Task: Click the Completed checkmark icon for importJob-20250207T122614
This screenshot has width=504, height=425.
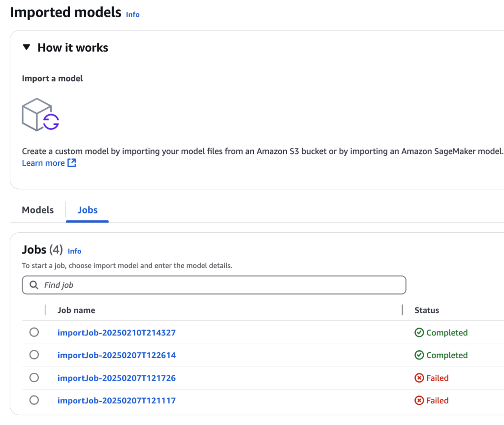Action: (x=419, y=355)
